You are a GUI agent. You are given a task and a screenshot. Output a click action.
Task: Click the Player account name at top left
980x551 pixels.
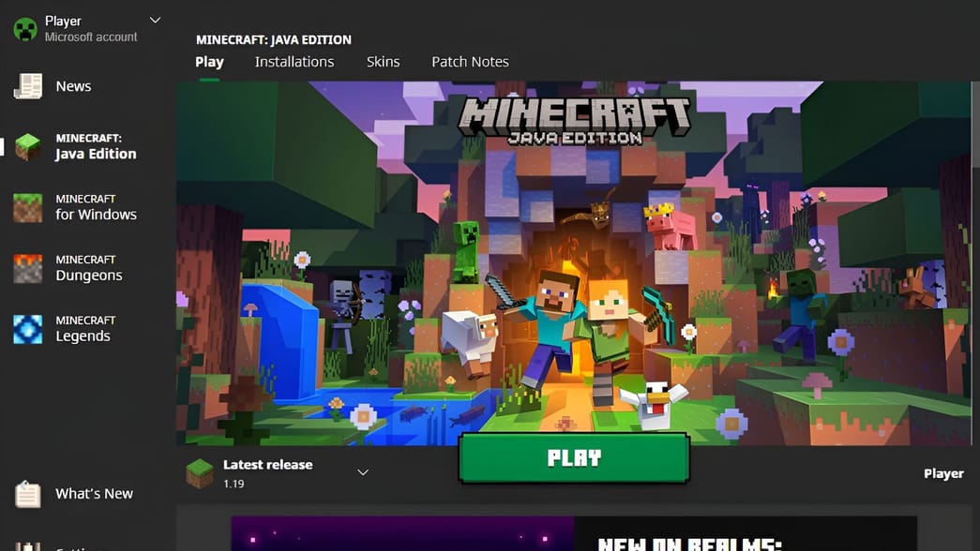click(63, 19)
